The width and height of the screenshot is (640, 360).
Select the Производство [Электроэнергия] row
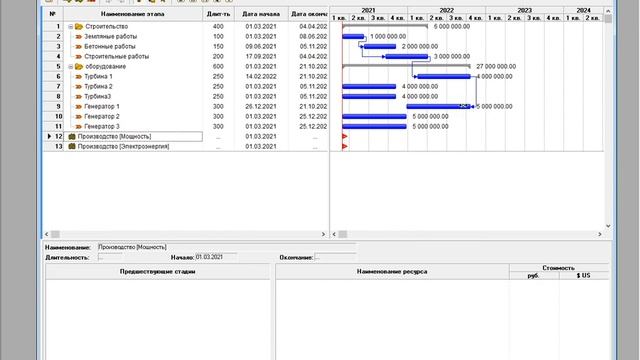(186, 146)
